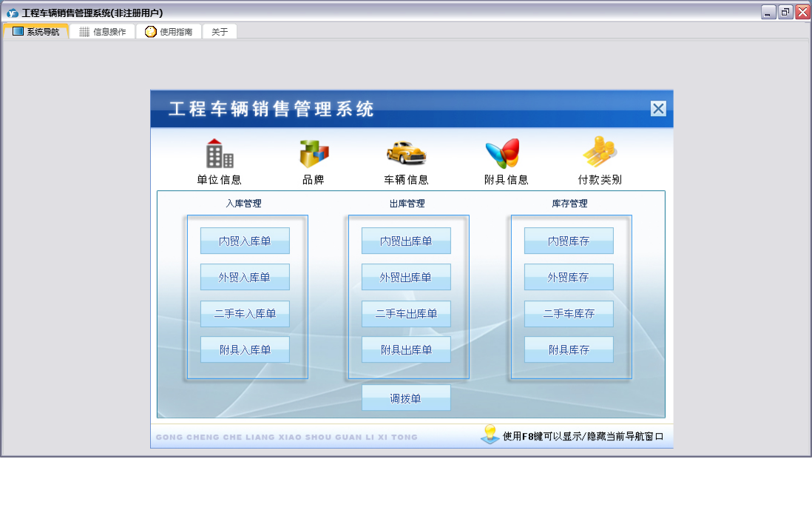The width and height of the screenshot is (812, 530).
Task: Click the F8 hint text
Action: [x=583, y=436]
